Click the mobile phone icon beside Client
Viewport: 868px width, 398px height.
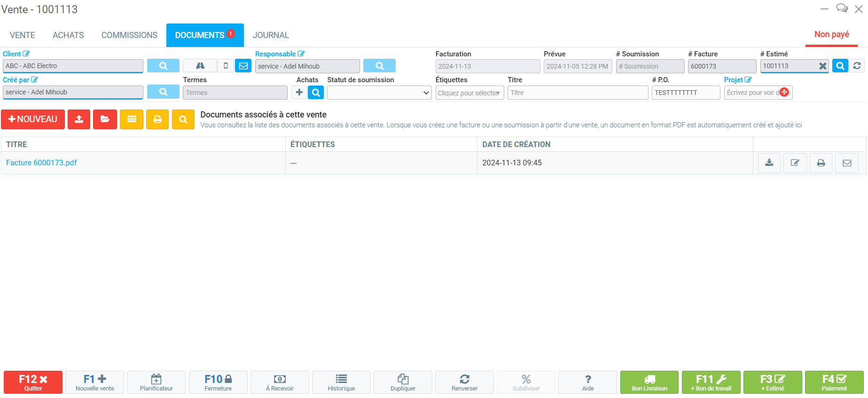click(226, 66)
